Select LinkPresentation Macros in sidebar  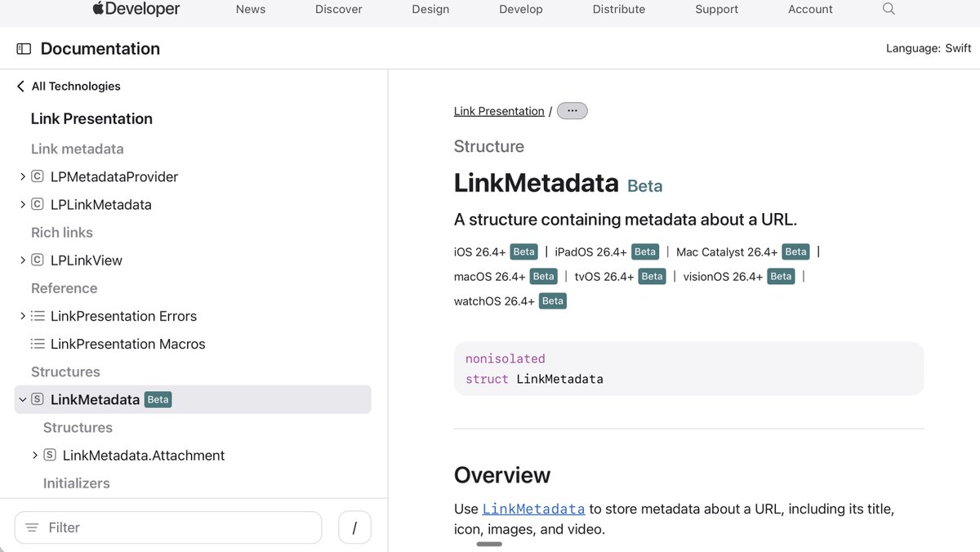(x=128, y=344)
